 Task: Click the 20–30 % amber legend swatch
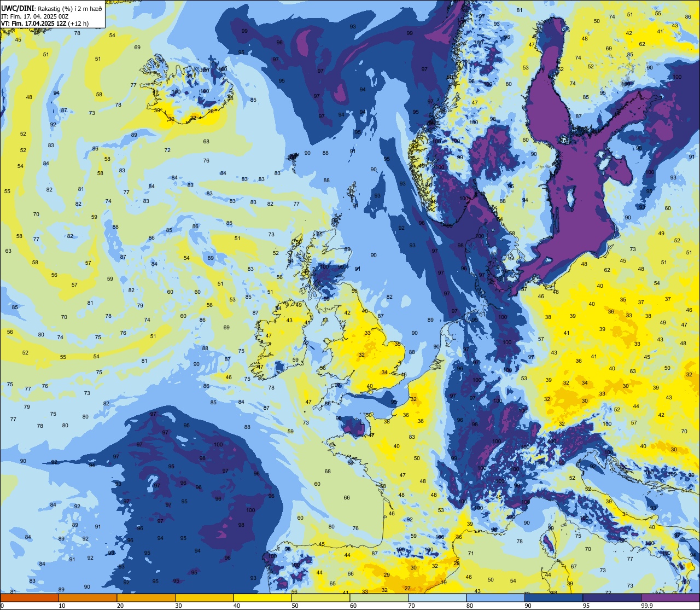(146, 597)
